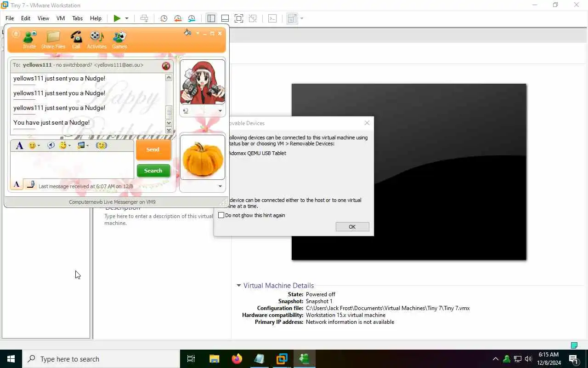Click the bottommost chat scrollbar down arrow

click(x=169, y=130)
